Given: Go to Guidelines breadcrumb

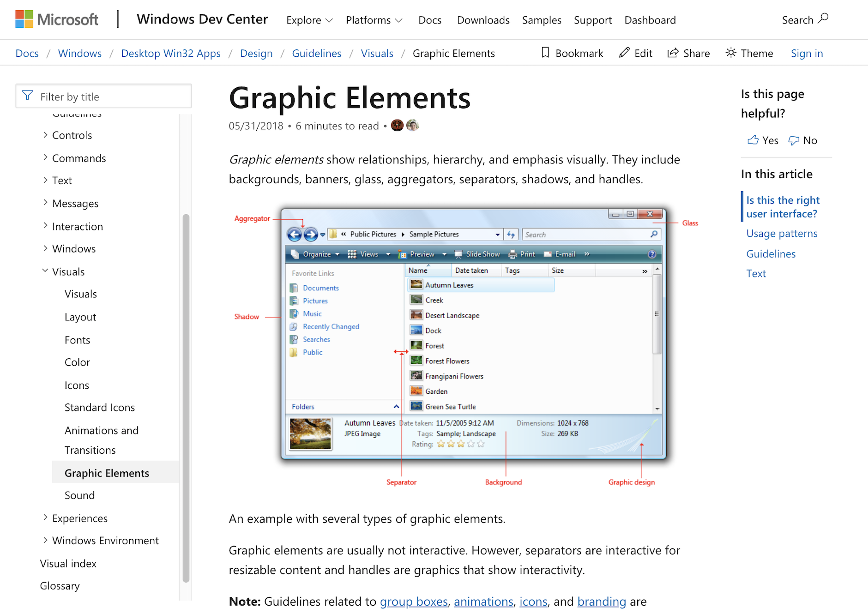Looking at the screenshot, I should point(317,54).
